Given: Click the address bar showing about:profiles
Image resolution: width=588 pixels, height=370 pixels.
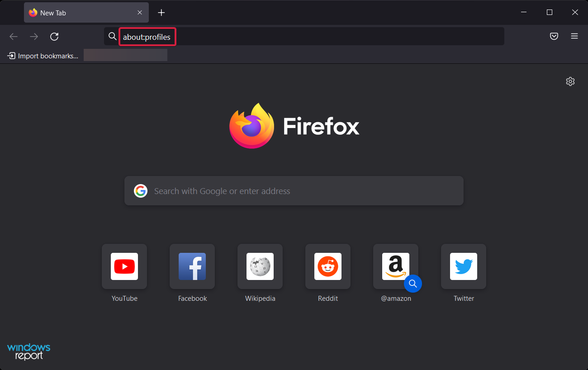Looking at the screenshot, I should point(147,36).
